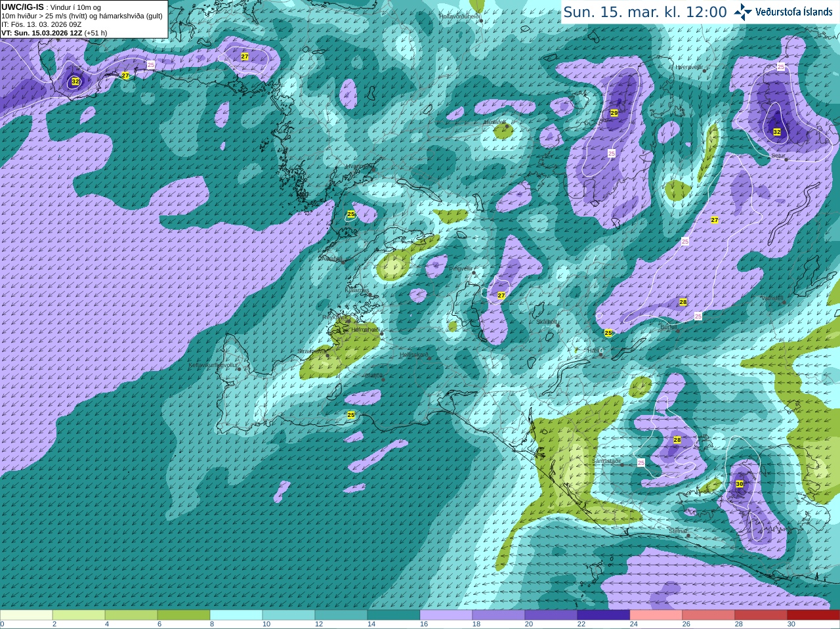This screenshot has height=629, width=840.
Task: Click the Holtavörðuheiði station label
Action: pos(459,16)
